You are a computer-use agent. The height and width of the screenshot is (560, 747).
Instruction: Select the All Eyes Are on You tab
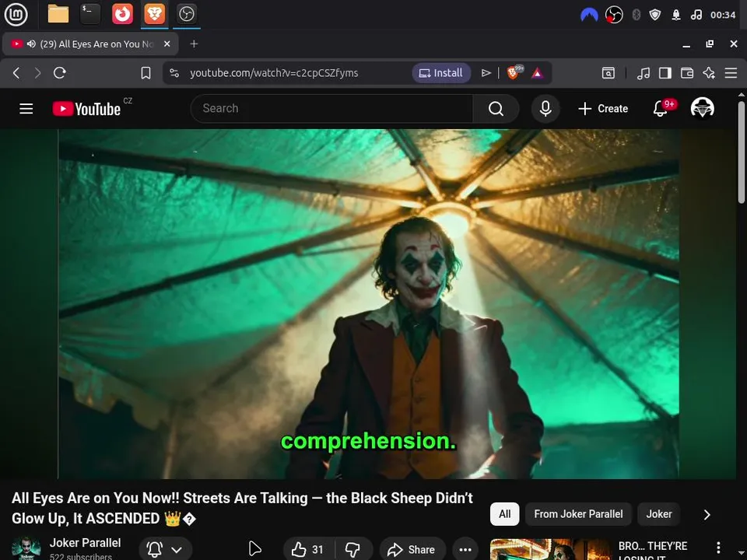coord(90,44)
